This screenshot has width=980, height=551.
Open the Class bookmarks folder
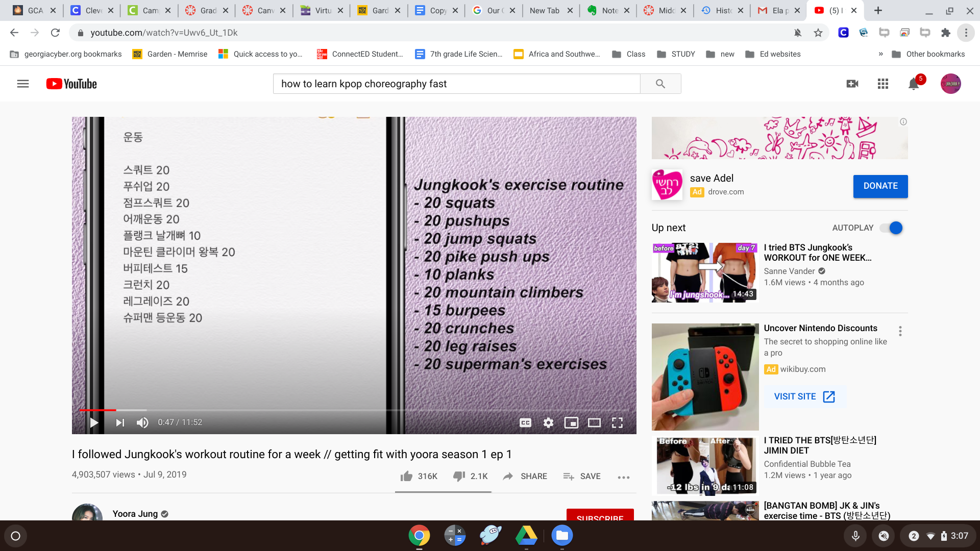[629, 54]
